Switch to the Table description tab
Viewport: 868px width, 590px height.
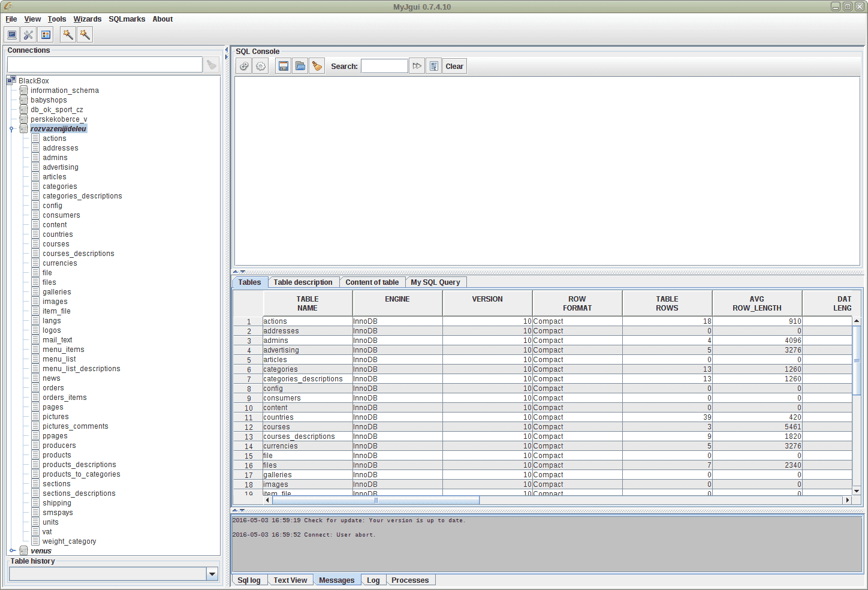tap(303, 282)
